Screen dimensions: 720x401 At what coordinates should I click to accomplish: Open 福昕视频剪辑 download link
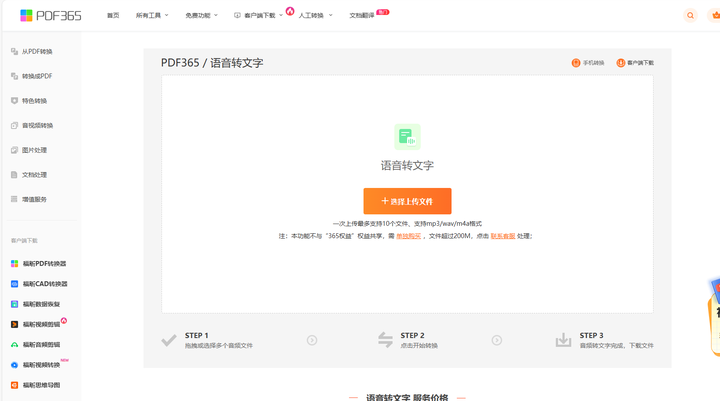[41, 324]
